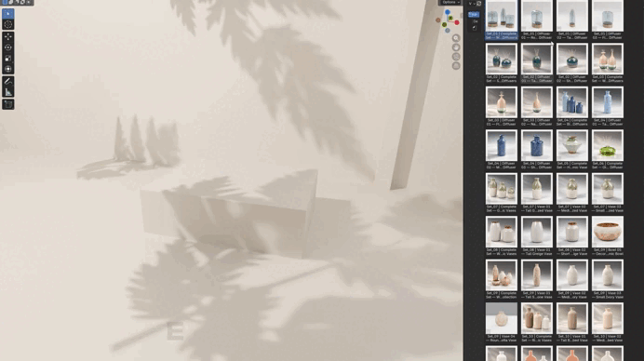Image resolution: width=644 pixels, height=361 pixels.
Task: Select Set_03 Diffuser 01 pink bottle thumbnail
Action: pyautogui.click(x=501, y=106)
